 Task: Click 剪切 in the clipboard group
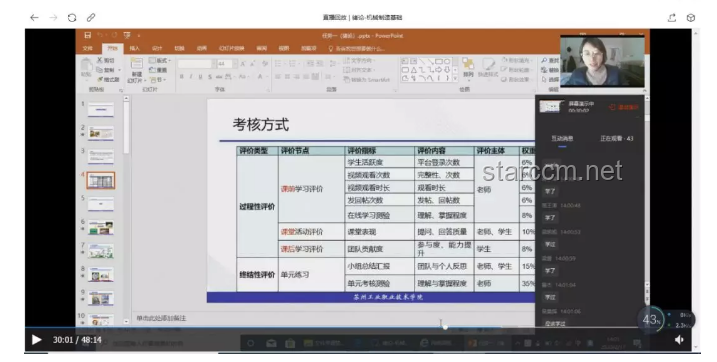tap(106, 60)
